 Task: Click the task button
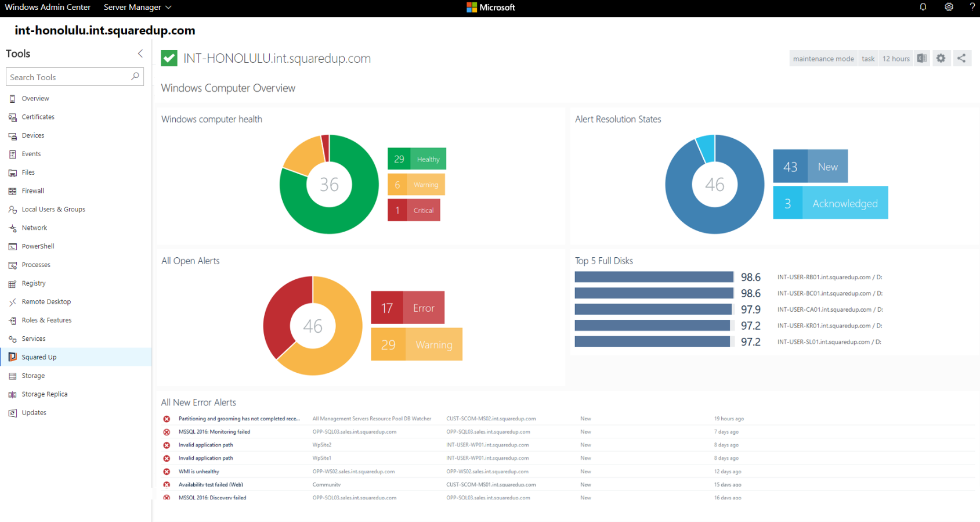868,58
